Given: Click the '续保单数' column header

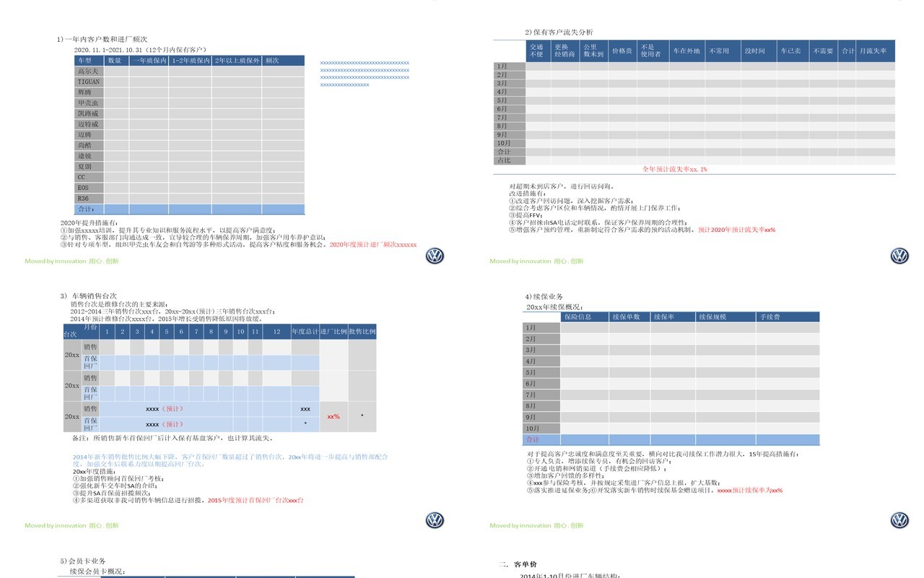Looking at the screenshot, I should (630, 316).
